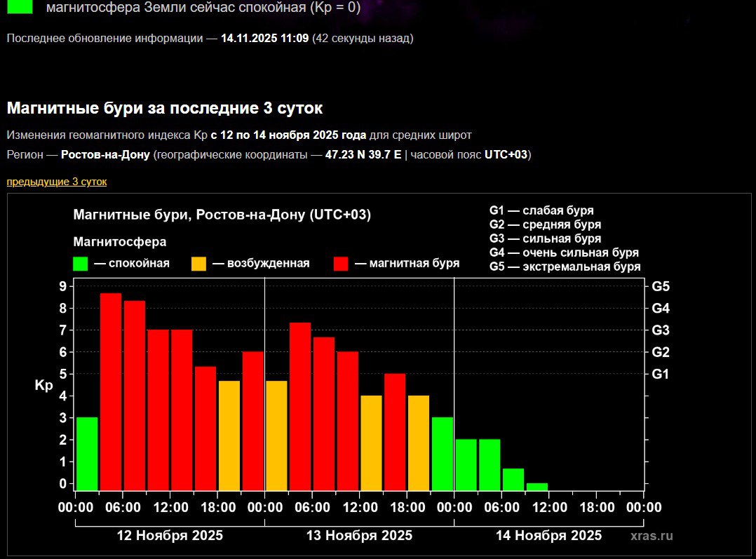Click the shortest green bar on 14 November

click(x=537, y=486)
